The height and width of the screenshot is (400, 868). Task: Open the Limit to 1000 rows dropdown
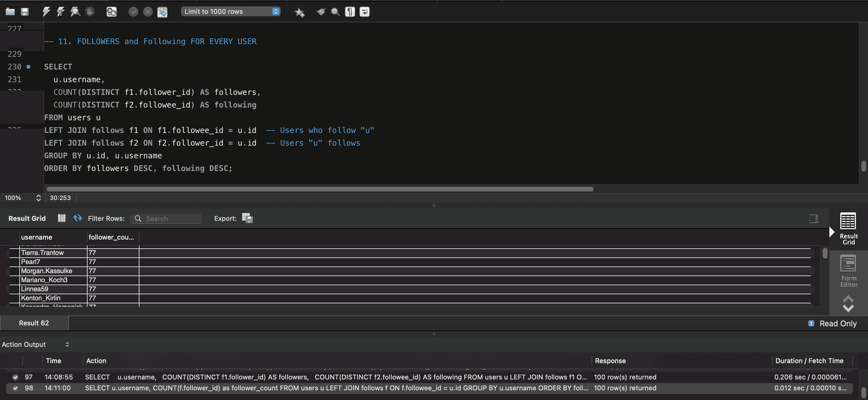tap(231, 11)
